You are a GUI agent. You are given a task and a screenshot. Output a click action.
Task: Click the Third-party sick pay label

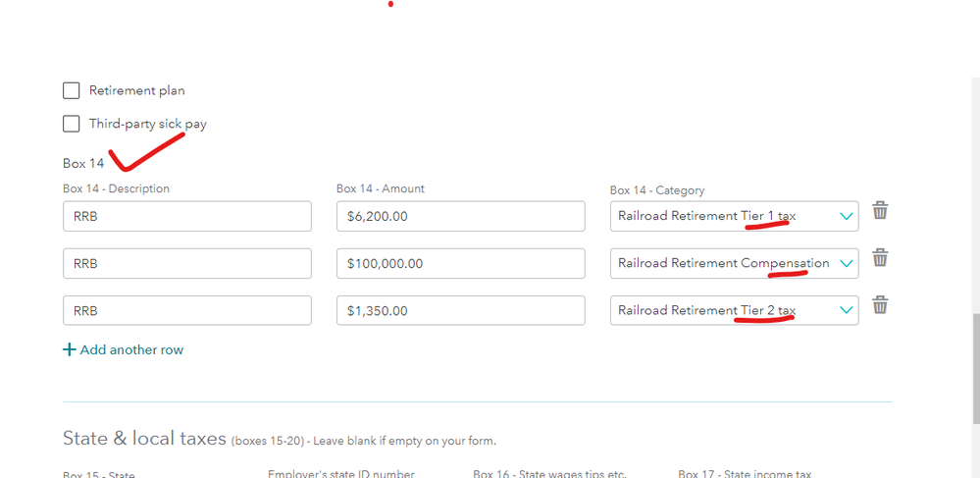click(147, 125)
